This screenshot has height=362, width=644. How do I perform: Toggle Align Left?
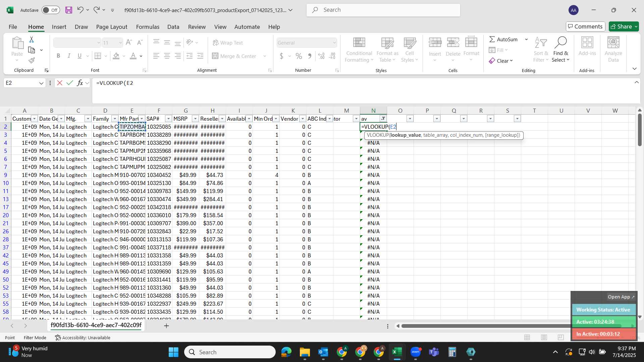(x=156, y=56)
